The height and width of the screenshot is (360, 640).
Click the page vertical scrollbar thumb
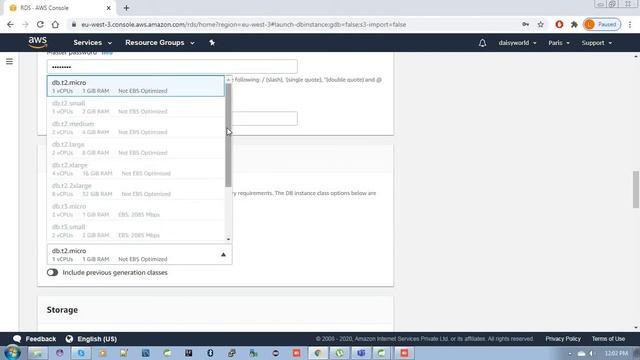(x=636, y=190)
